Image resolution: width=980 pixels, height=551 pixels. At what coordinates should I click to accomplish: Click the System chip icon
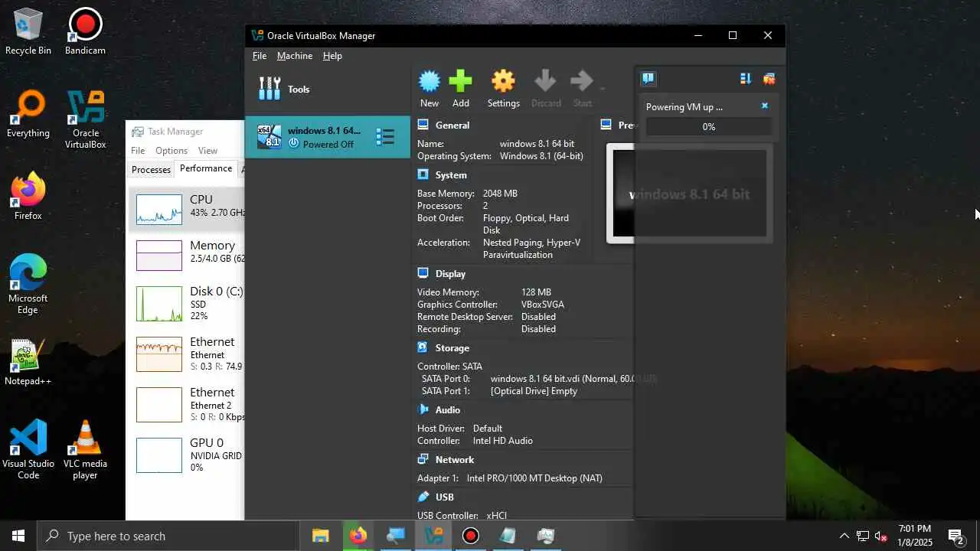(x=423, y=174)
